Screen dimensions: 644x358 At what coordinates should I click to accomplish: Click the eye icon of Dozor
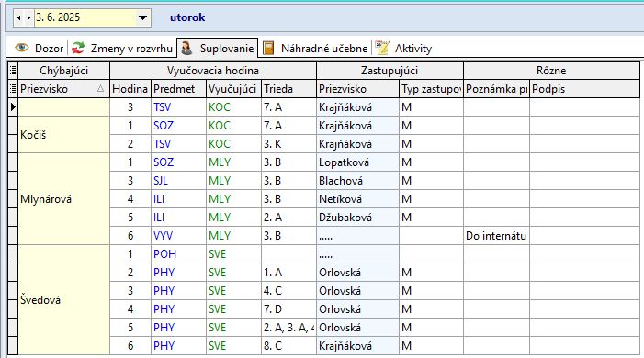[x=22, y=48]
